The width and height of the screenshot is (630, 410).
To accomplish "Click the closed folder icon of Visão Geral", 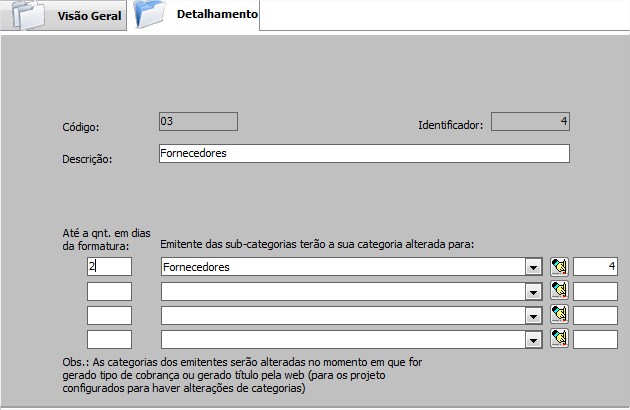I will 22,16.
